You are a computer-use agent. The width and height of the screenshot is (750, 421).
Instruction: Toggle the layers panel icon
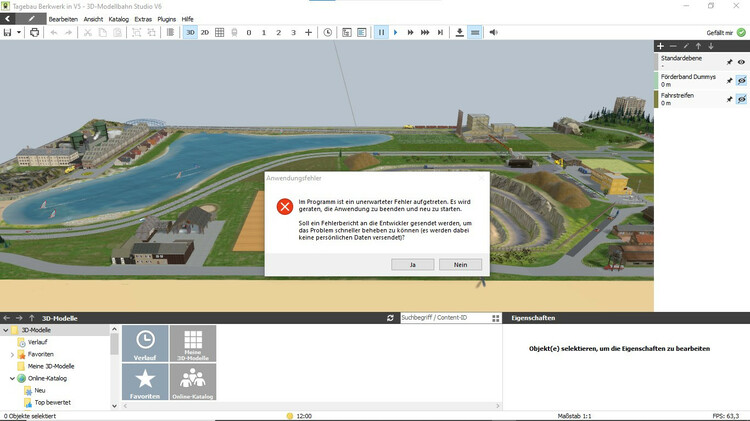click(475, 33)
